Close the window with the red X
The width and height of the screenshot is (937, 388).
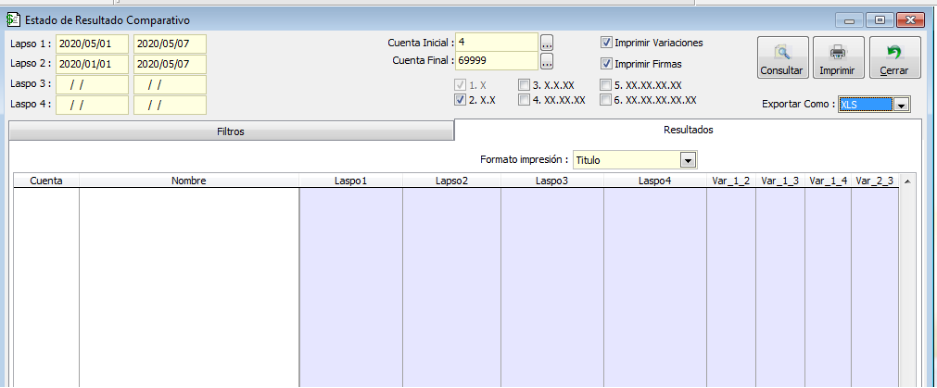click(x=911, y=20)
